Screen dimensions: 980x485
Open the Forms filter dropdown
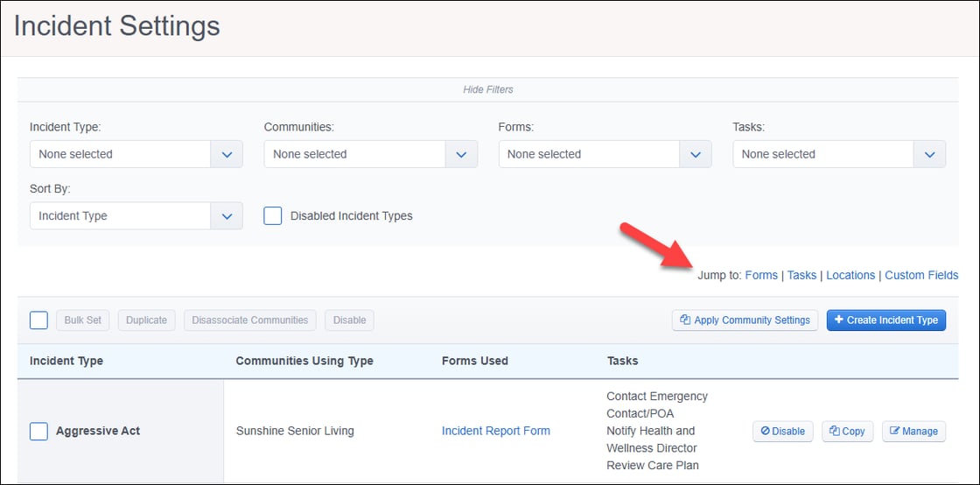[605, 154]
